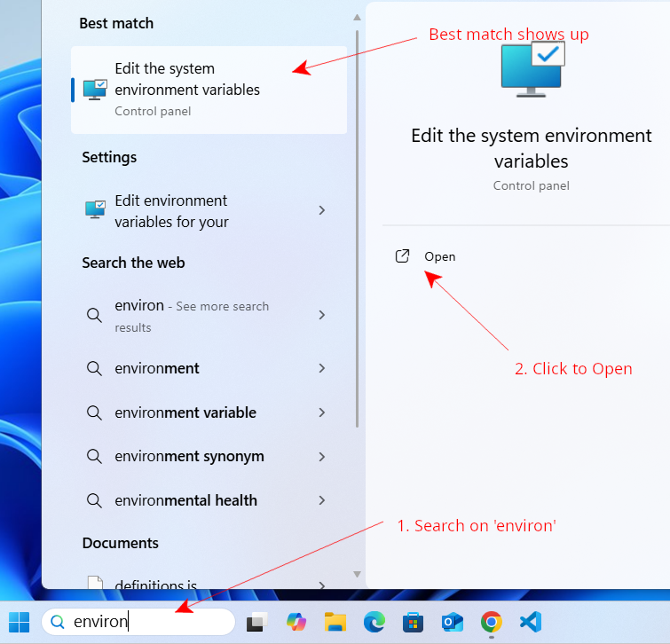Click the monitor icon beside Best match result

(x=95, y=90)
